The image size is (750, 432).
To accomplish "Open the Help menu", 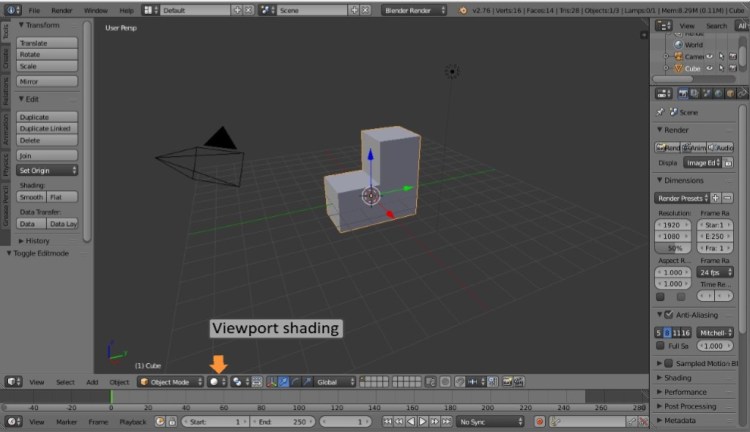I will pos(126,10).
